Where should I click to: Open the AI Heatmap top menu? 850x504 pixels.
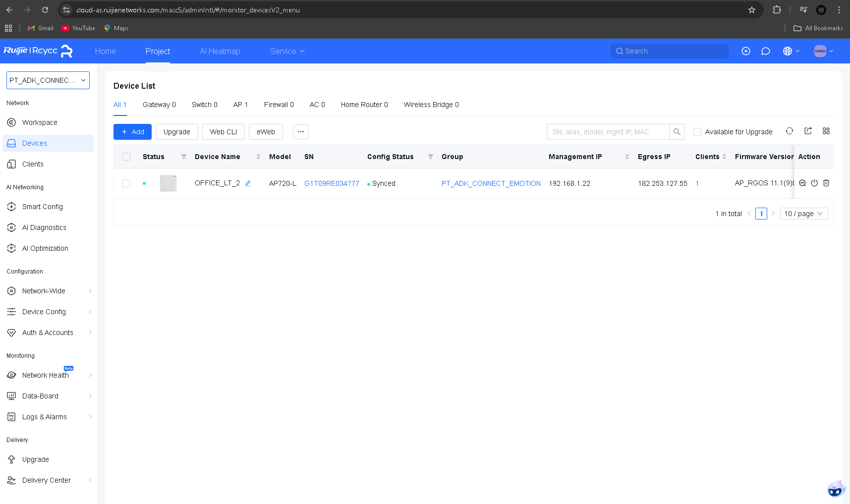pos(220,52)
